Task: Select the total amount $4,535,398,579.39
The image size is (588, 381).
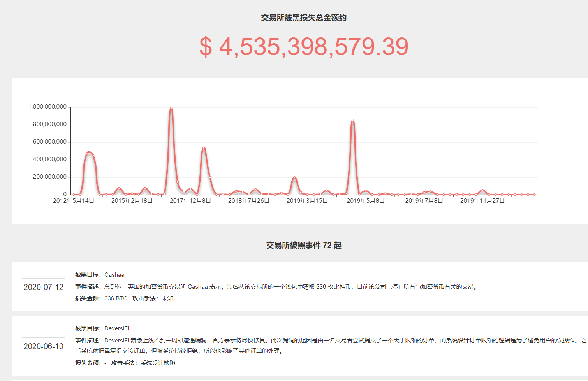Action: pos(304,47)
